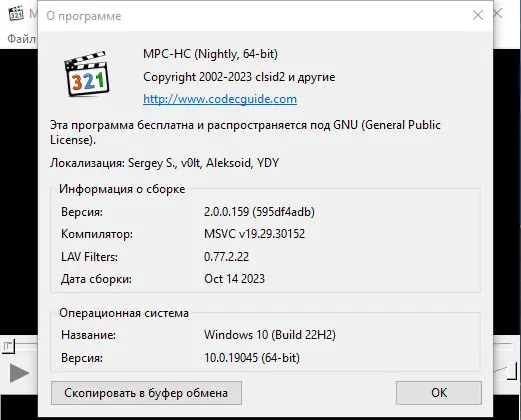Click the Windows 10 (Build 22H2) text
The image size is (521, 420).
(x=270, y=335)
